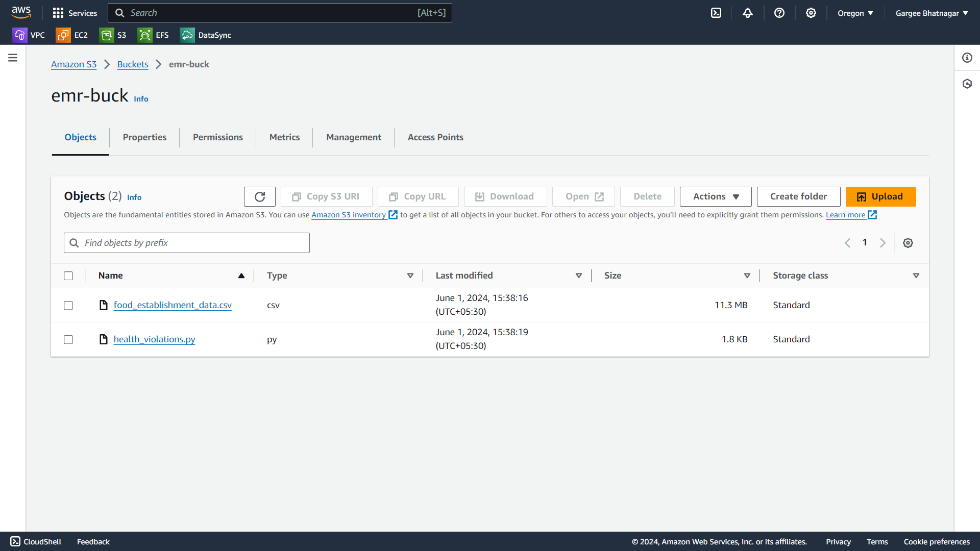Click the help question mark icon
980x551 pixels.
click(x=779, y=13)
